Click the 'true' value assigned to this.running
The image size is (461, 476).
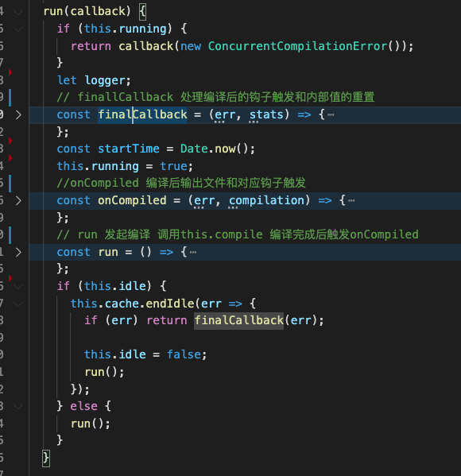(174, 166)
